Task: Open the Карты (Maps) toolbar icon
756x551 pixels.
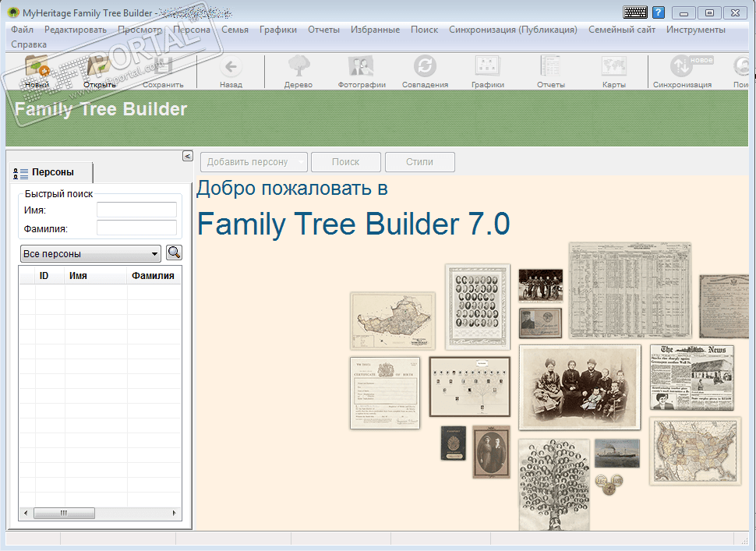Action: click(614, 66)
